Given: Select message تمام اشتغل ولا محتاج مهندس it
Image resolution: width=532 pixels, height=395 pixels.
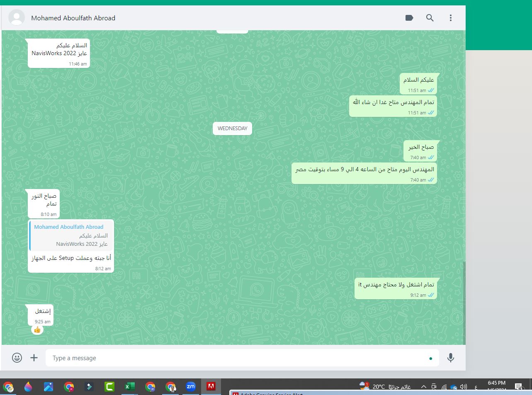Looking at the screenshot, I should point(396,289).
